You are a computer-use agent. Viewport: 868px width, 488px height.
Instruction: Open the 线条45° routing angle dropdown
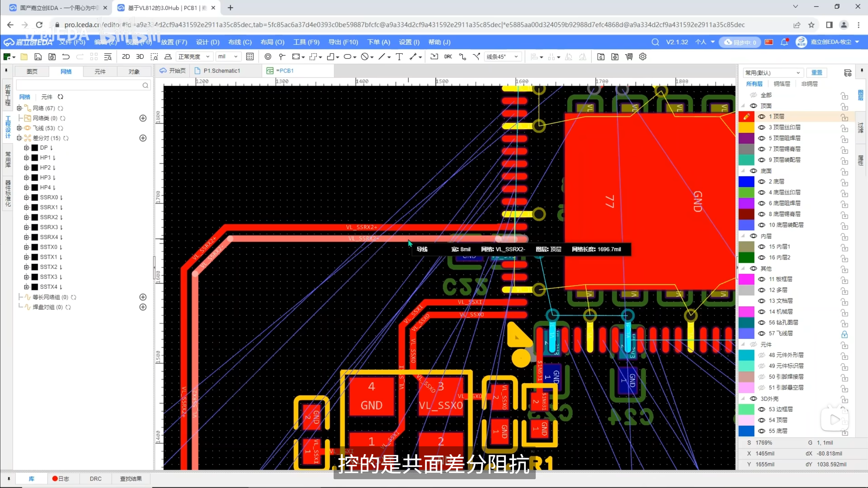coord(502,57)
